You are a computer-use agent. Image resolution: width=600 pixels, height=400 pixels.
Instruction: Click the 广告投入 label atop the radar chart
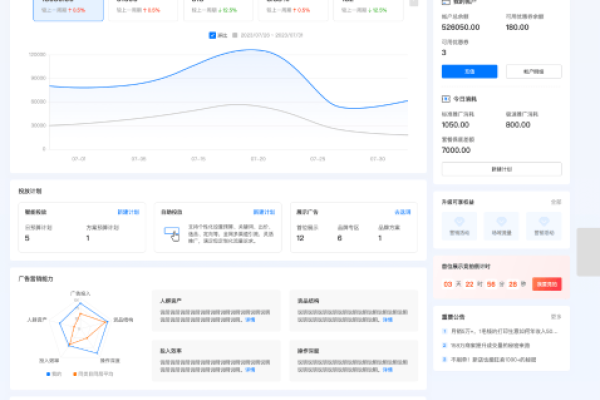(x=80, y=294)
